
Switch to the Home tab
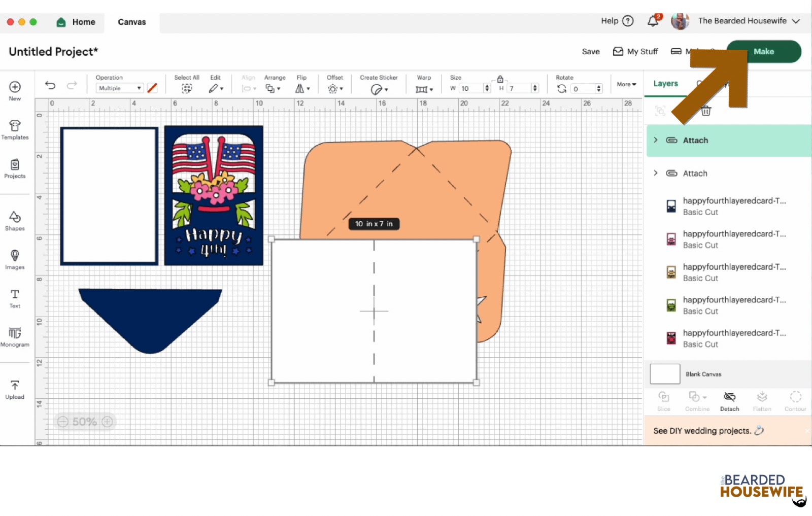pyautogui.click(x=76, y=22)
